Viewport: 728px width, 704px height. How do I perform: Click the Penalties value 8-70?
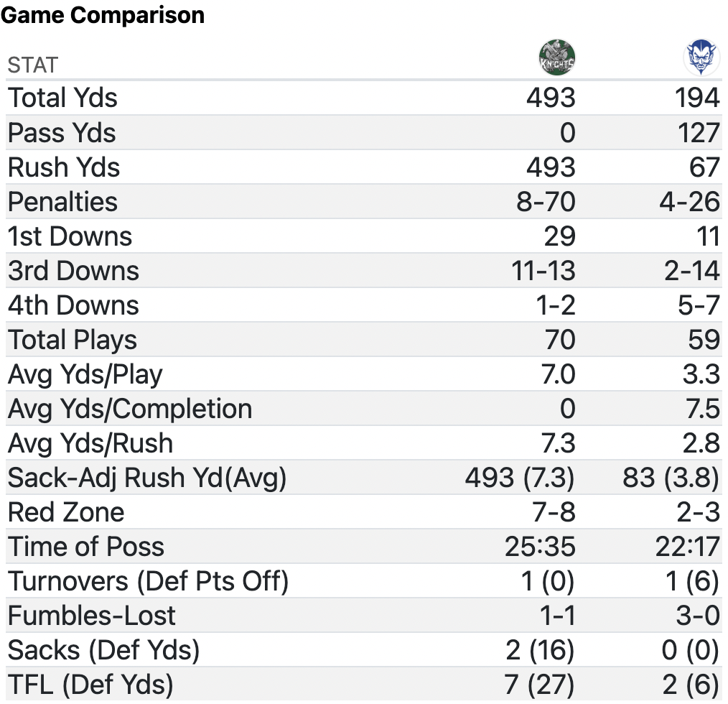click(545, 202)
